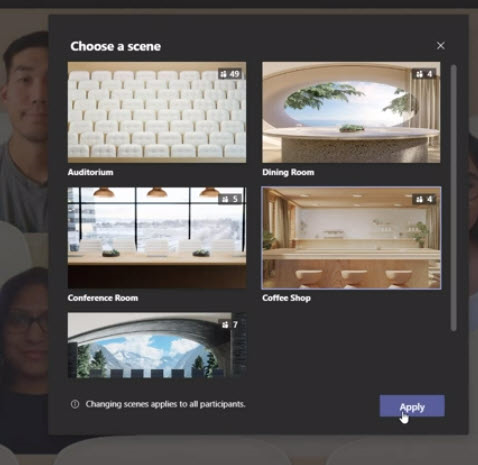Click the Choose a scene dialog title
Viewport: 478px width, 465px height.
click(116, 46)
